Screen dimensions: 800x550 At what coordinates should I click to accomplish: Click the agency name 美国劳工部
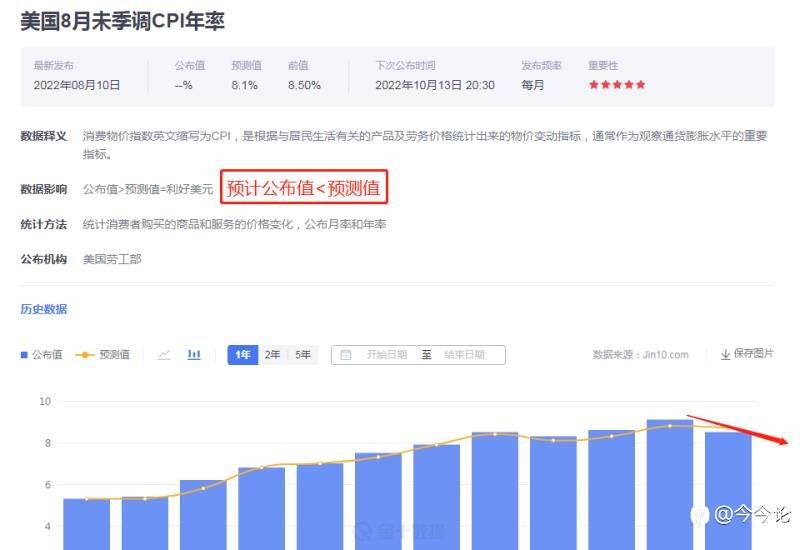112,259
